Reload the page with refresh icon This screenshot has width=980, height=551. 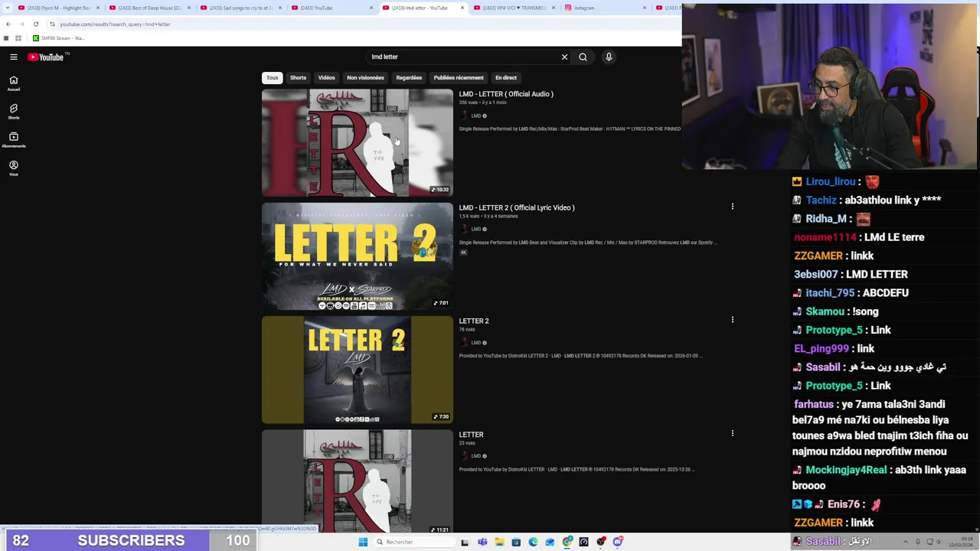pyautogui.click(x=35, y=24)
